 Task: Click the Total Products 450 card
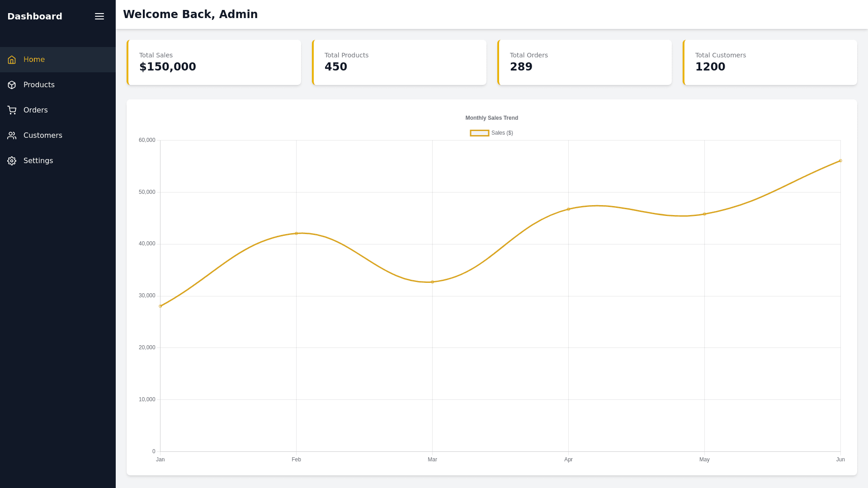point(399,62)
